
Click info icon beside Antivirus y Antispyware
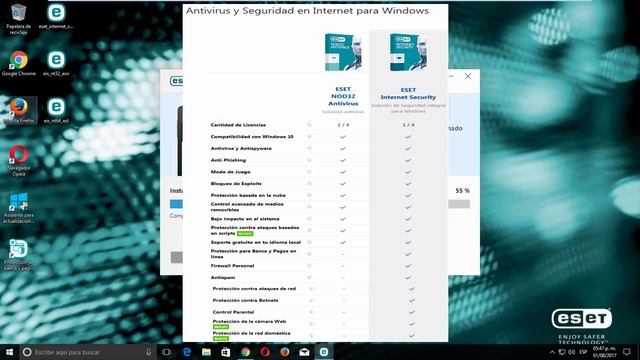pos(309,149)
